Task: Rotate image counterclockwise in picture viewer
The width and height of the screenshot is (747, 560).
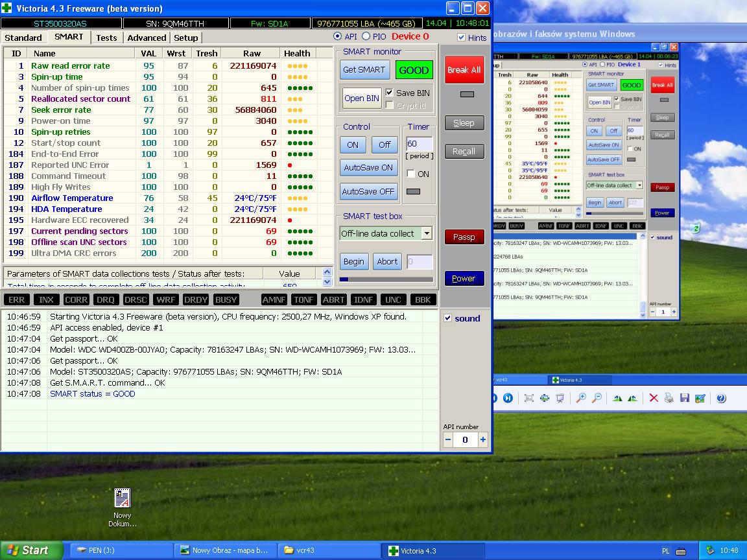Action: (x=633, y=398)
